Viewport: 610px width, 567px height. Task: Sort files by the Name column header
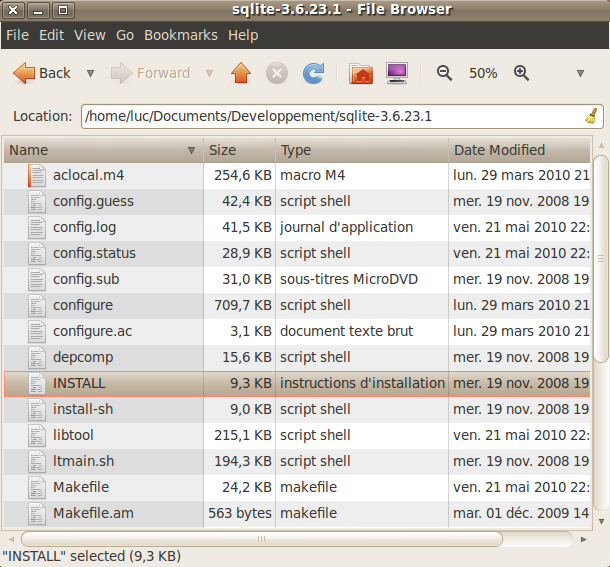(103, 150)
